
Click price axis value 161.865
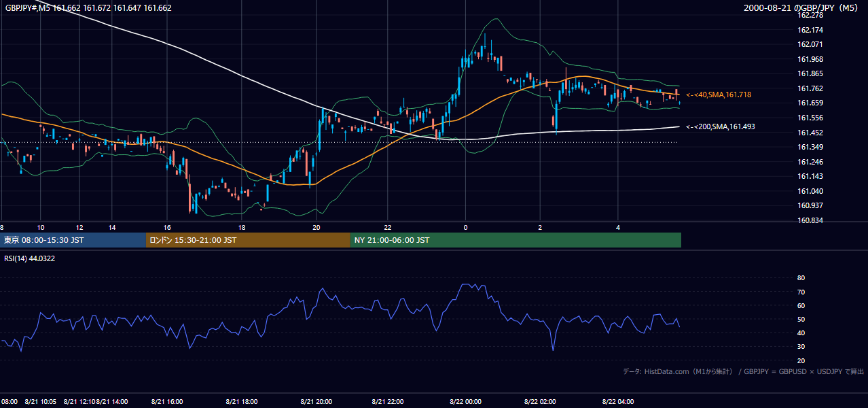click(x=810, y=73)
